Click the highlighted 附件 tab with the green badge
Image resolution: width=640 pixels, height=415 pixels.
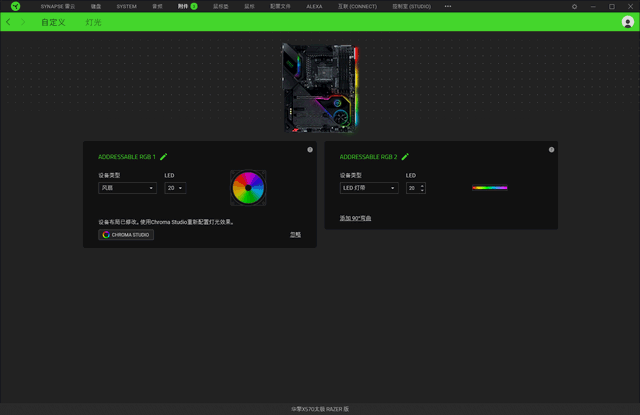[187, 7]
